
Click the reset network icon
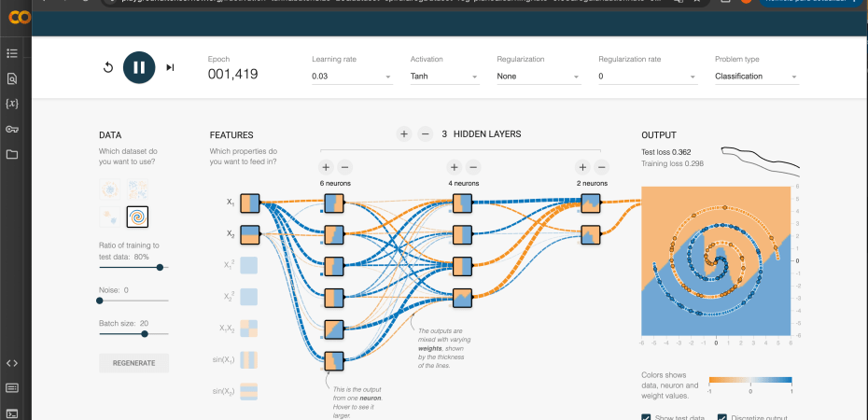[x=108, y=67]
